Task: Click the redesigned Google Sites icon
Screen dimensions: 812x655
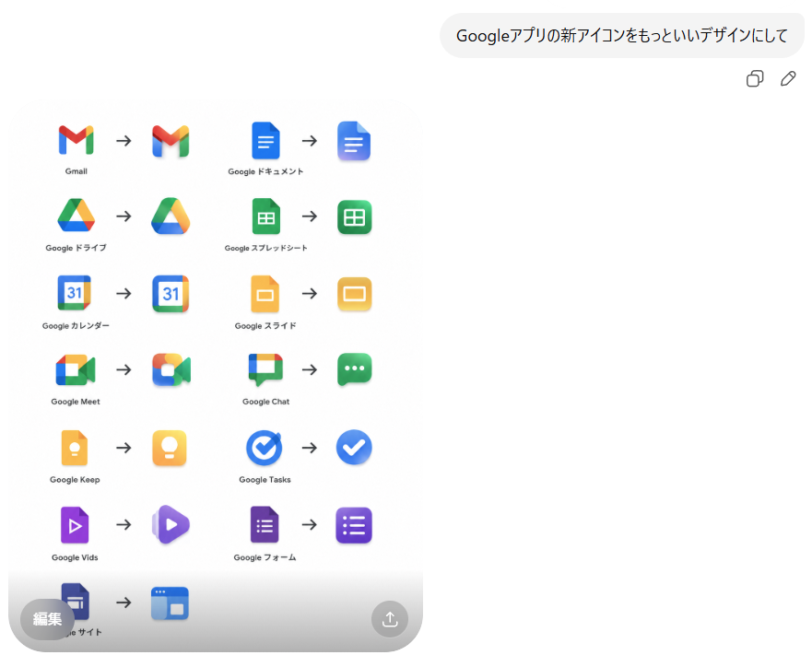Action: point(170,603)
